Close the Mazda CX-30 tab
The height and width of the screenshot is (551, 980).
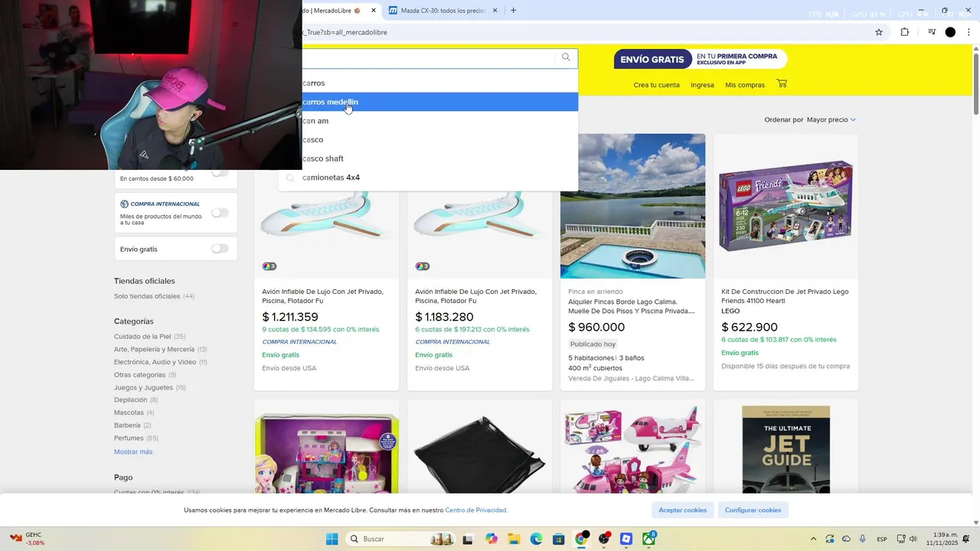click(495, 11)
